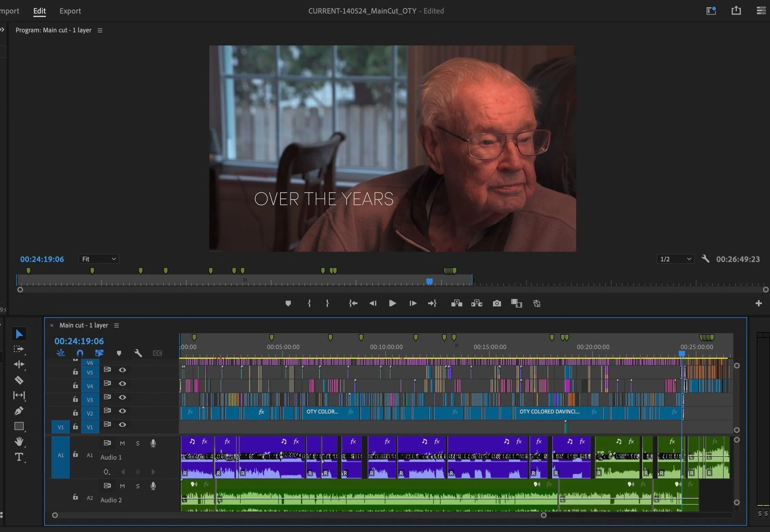
Task: Select the Ripple Edit tool
Action: click(19, 364)
